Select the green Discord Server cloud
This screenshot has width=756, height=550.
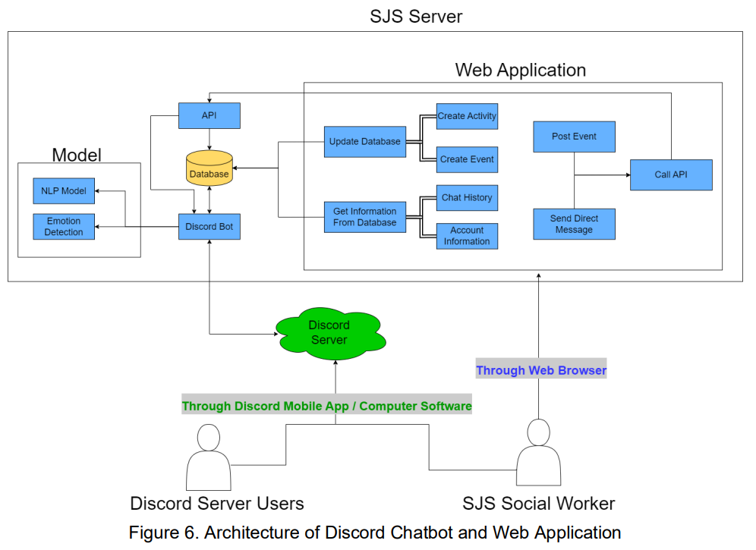coord(329,333)
